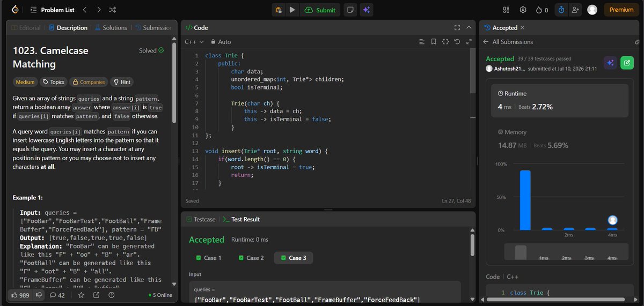Select Case 2 result

[x=251, y=258]
